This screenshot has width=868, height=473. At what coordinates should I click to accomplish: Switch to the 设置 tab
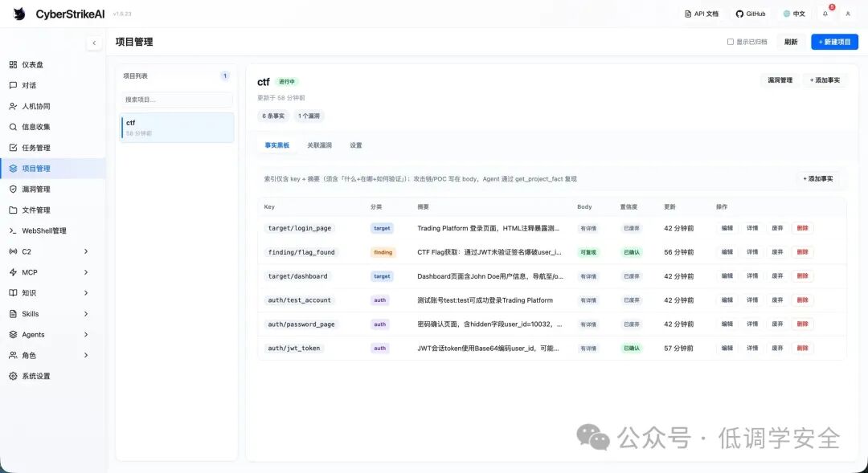356,145
